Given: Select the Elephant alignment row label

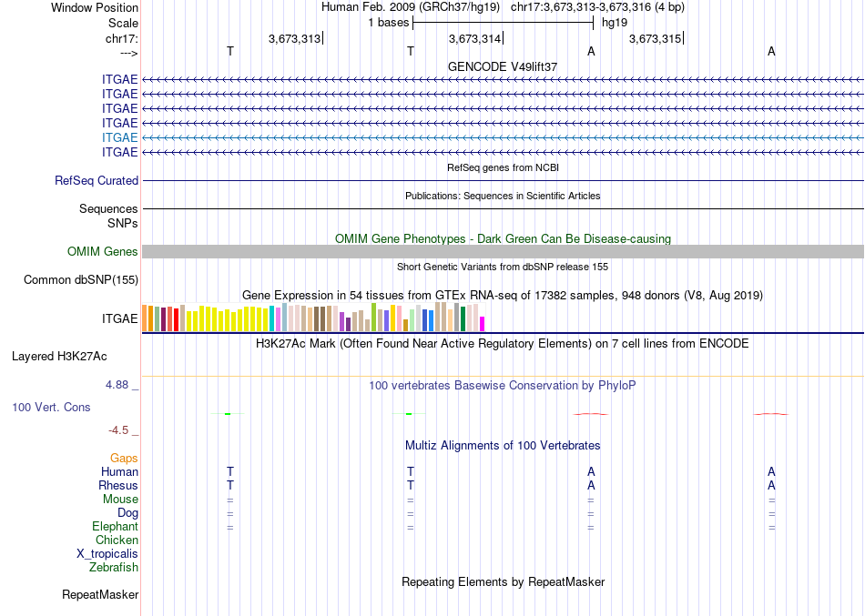Looking at the screenshot, I should (115, 526).
